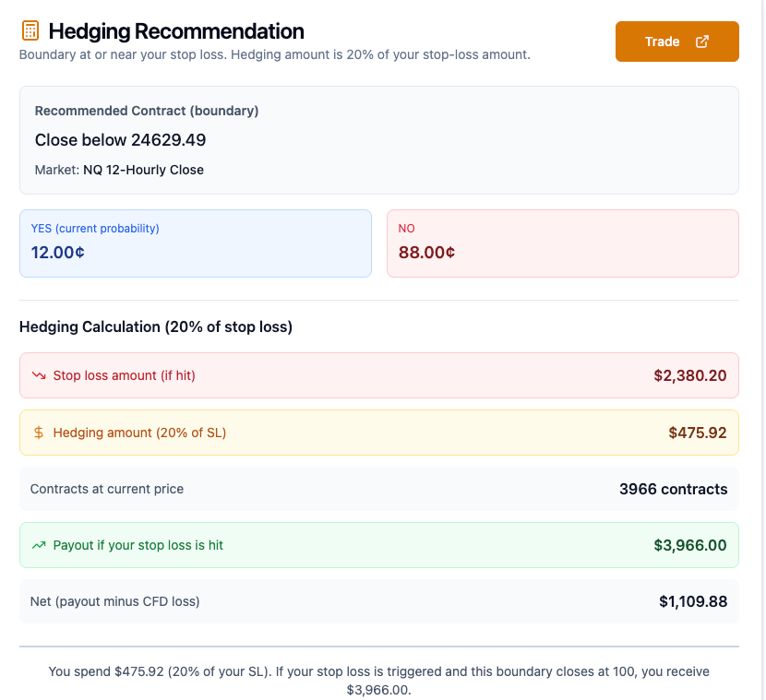Click the $2,380.20 stop loss value

pos(689,375)
